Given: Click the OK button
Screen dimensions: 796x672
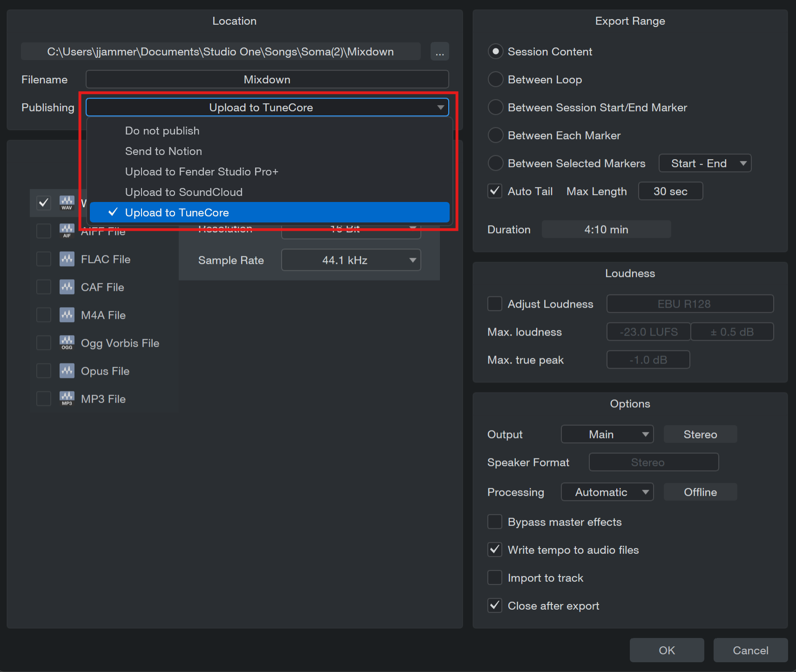Looking at the screenshot, I should (667, 650).
